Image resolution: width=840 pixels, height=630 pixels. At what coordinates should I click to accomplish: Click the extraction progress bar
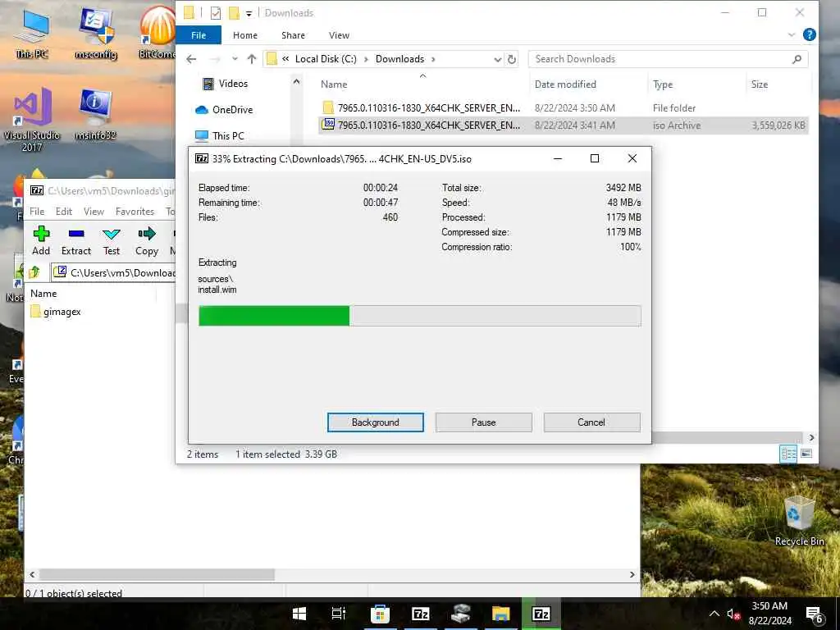(x=419, y=316)
